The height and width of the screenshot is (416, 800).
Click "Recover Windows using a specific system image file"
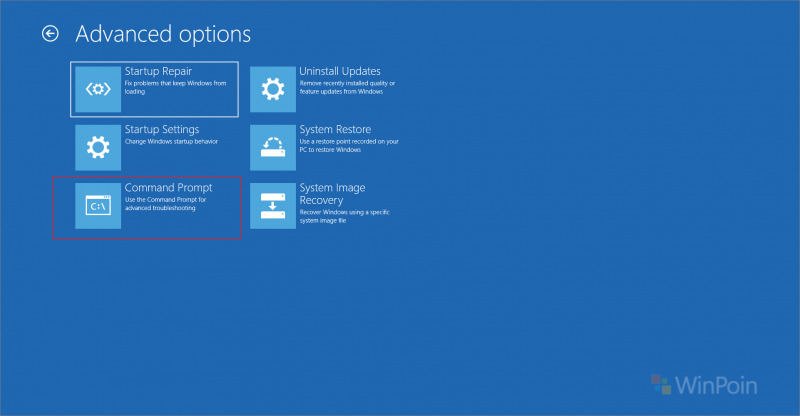(344, 216)
